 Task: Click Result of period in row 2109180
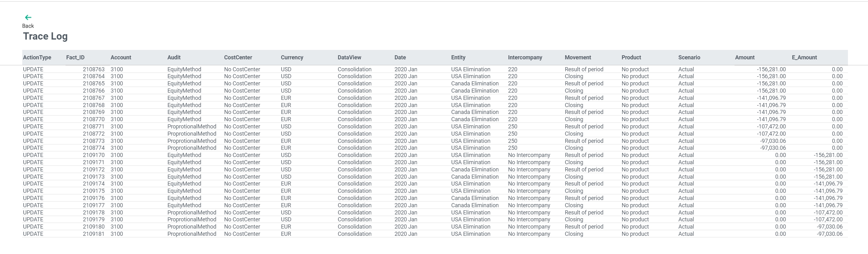(x=584, y=227)
